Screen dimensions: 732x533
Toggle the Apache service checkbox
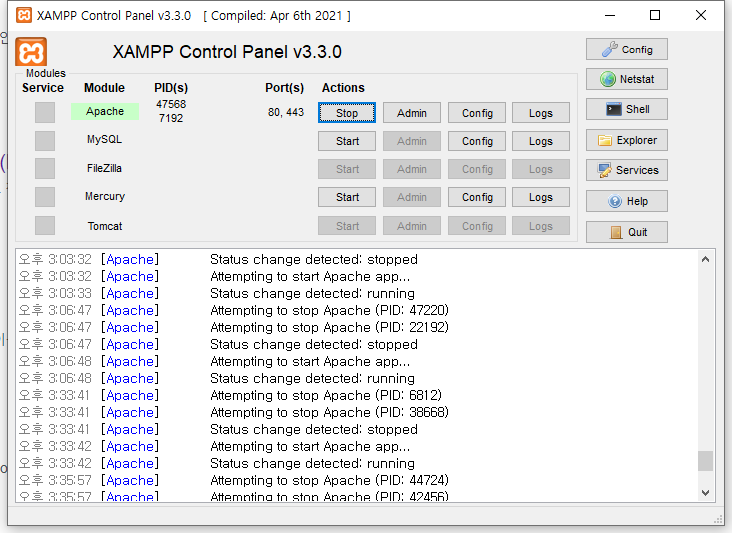point(45,112)
